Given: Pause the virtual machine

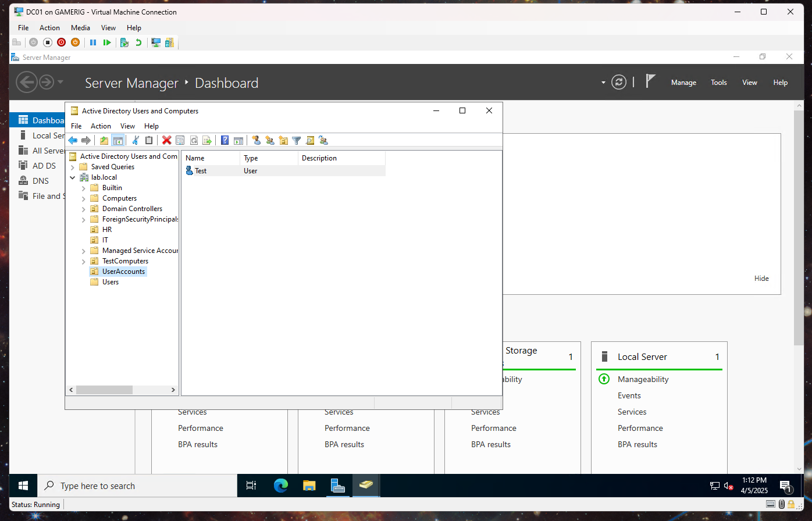Looking at the screenshot, I should pyautogui.click(x=93, y=42).
